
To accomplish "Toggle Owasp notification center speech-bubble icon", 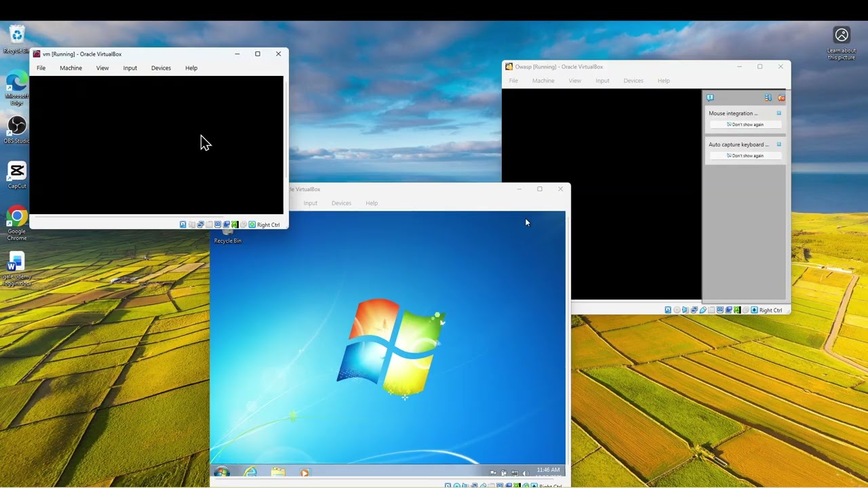I will pyautogui.click(x=710, y=98).
